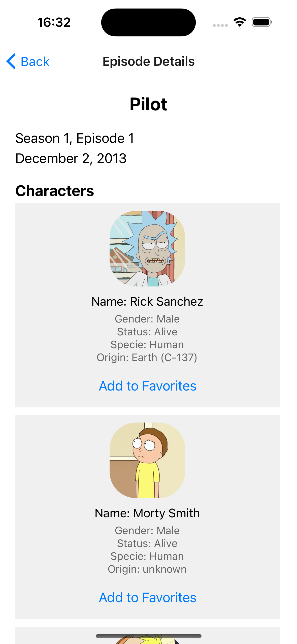Viewport: 297px width, 644px height.
Task: Tap the partially visible third character avatar
Action: [147, 640]
